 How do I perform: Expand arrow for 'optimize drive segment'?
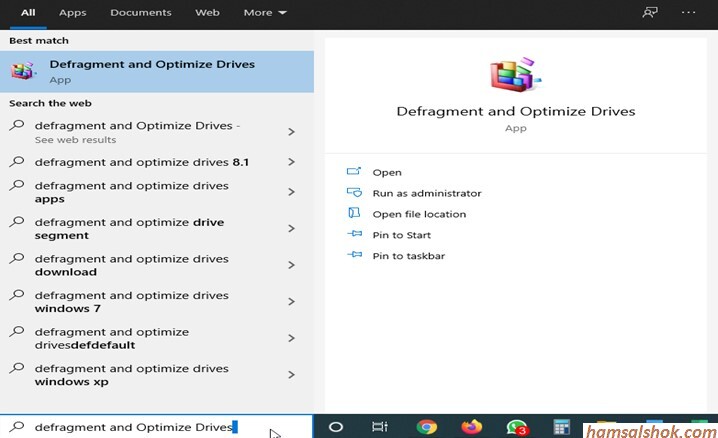point(291,228)
